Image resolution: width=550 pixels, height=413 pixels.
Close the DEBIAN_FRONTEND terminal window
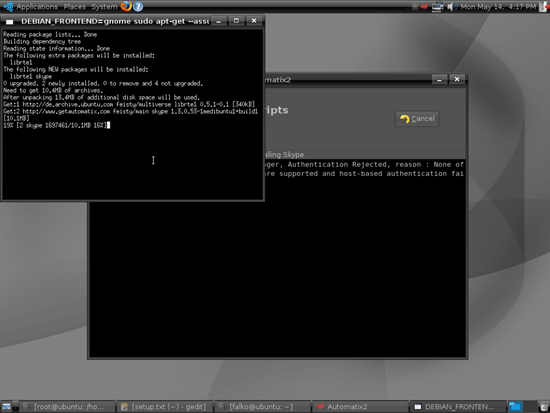(254, 21)
